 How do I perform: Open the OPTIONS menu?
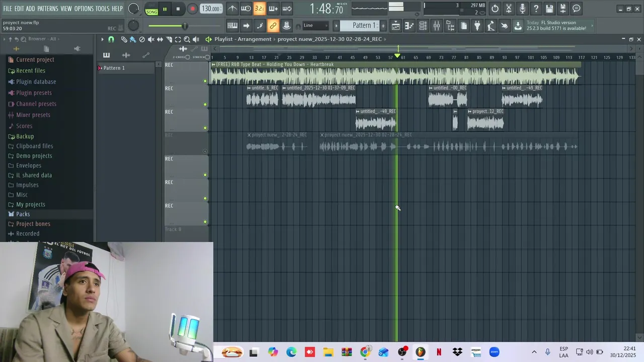coord(84,9)
